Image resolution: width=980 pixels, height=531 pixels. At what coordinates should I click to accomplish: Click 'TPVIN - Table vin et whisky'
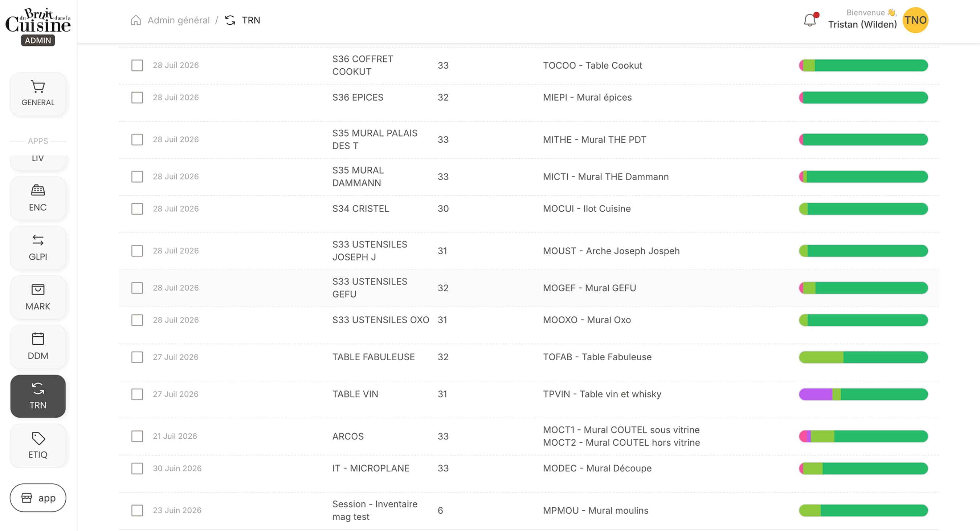602,394
